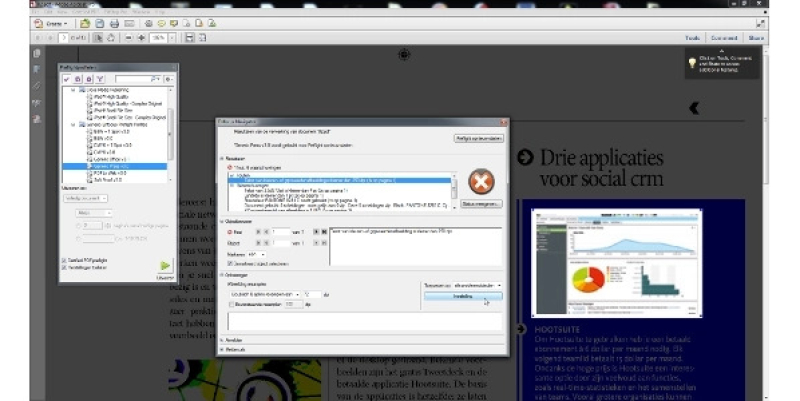The width and height of the screenshot is (800, 401).
Task: Click the Print icon in toolbar
Action: pos(114,22)
